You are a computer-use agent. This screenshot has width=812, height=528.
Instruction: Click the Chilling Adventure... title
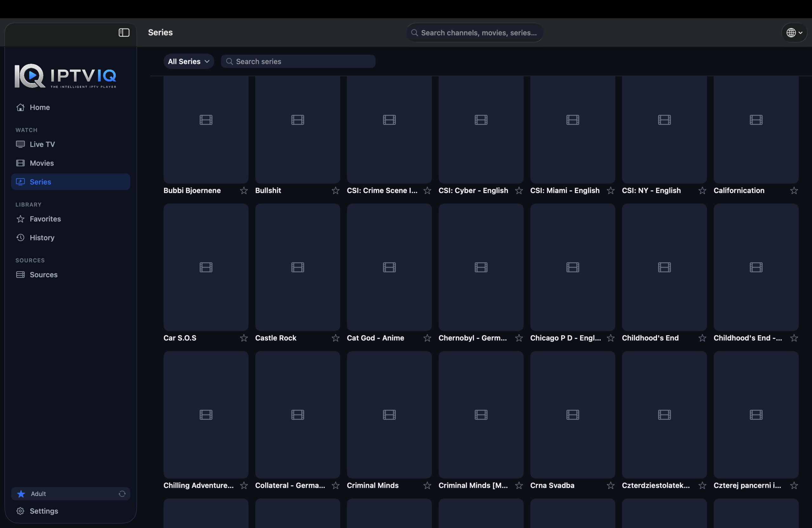[199, 486]
